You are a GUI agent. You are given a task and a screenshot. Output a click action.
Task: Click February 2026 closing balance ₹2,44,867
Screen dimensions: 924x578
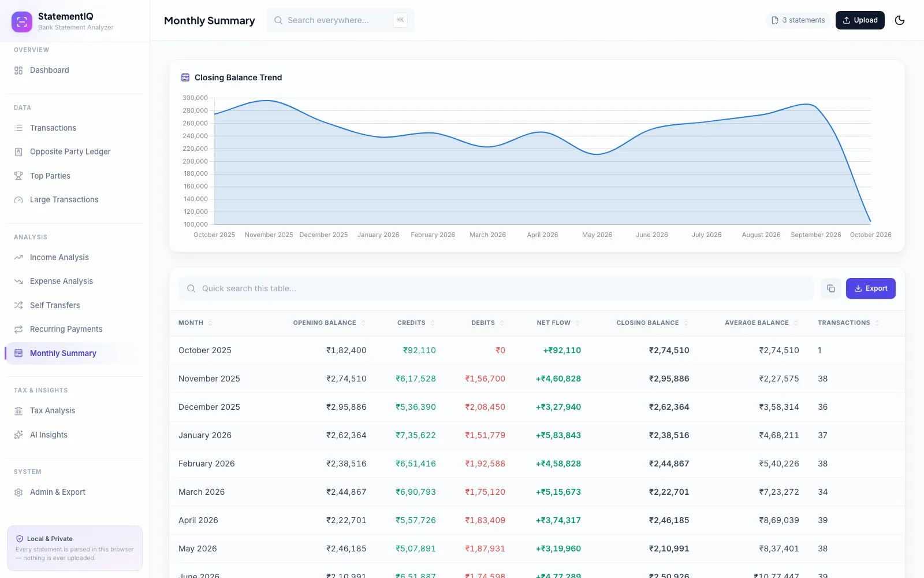[x=669, y=464]
